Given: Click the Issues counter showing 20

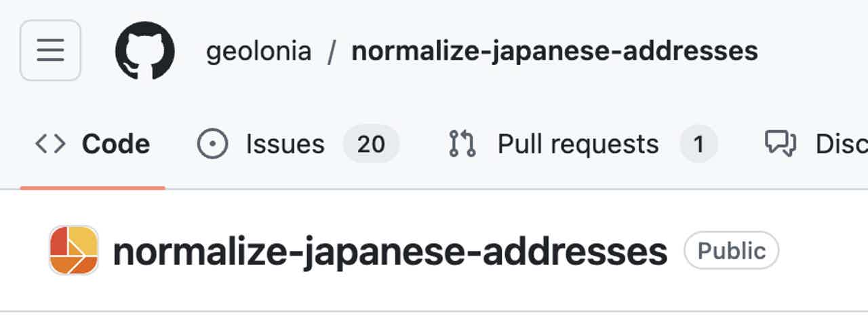Looking at the screenshot, I should point(370,144).
